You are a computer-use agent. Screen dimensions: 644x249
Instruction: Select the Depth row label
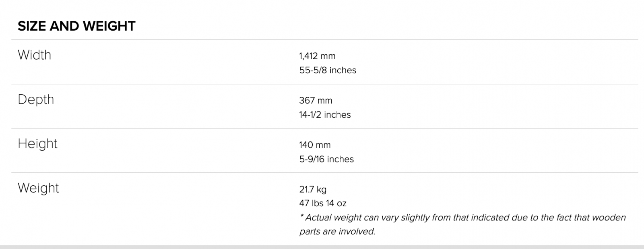pyautogui.click(x=36, y=100)
